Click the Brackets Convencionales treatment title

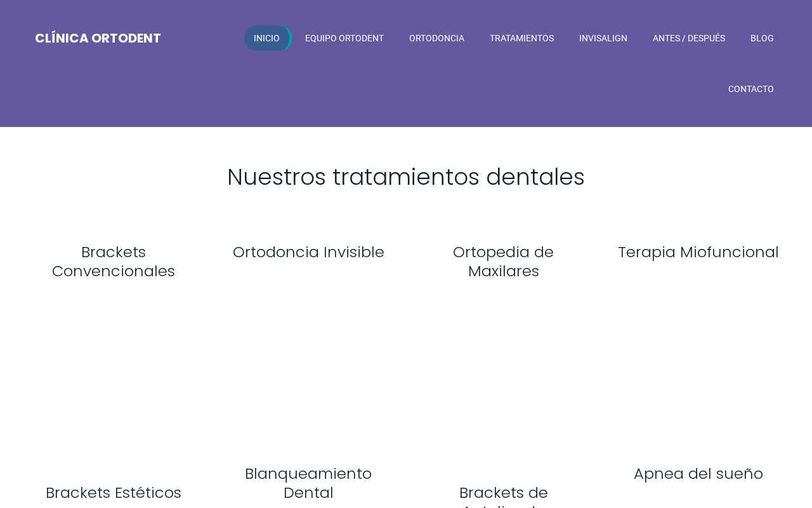point(114,262)
